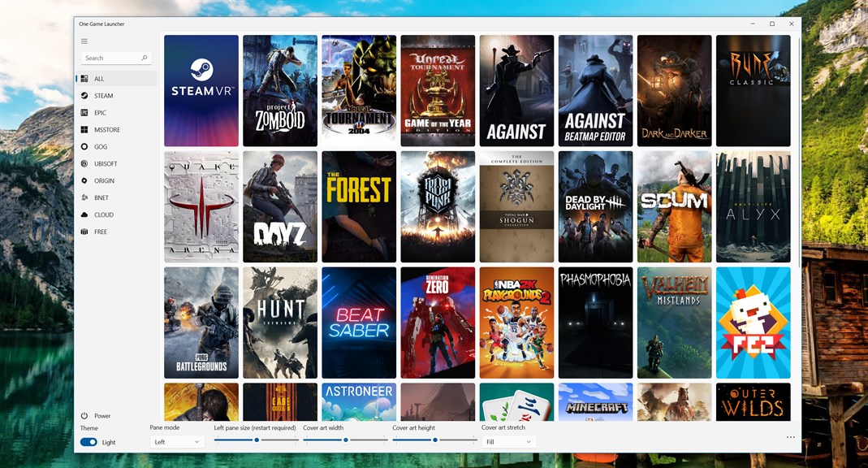Open the Cover art stretch dropdown
Viewport: 868px width, 468px height.
(509, 442)
